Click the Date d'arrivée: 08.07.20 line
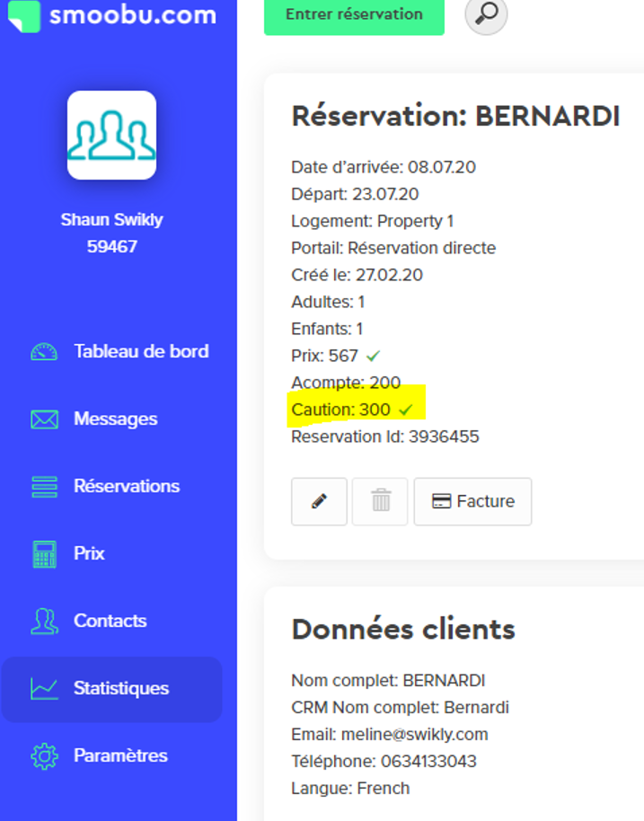This screenshot has width=644, height=821. click(x=384, y=168)
